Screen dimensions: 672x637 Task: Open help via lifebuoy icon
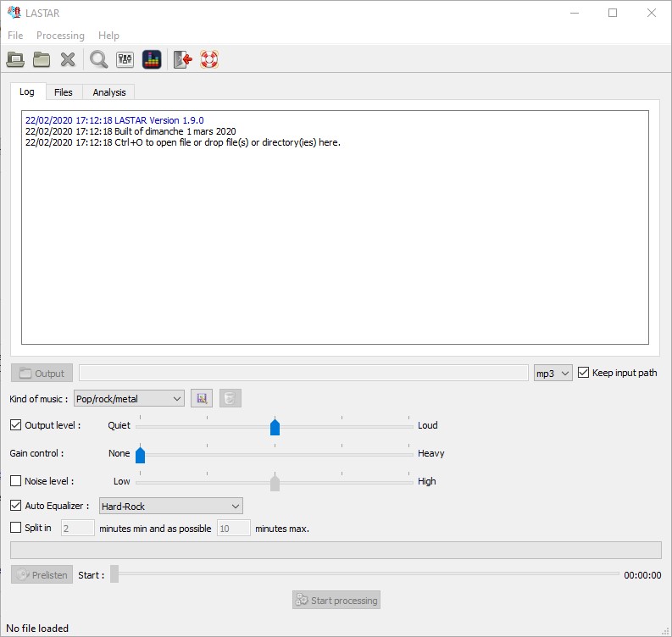209,59
